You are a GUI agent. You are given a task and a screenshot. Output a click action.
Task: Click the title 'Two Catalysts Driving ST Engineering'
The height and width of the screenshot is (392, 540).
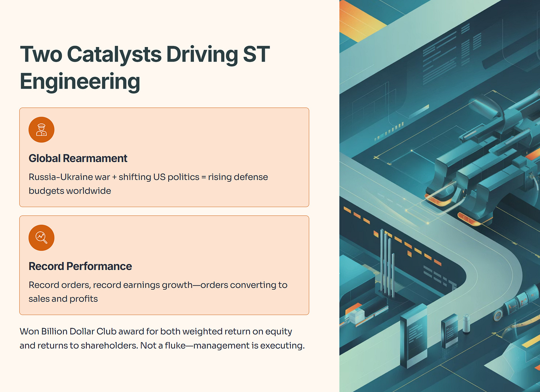(145, 67)
